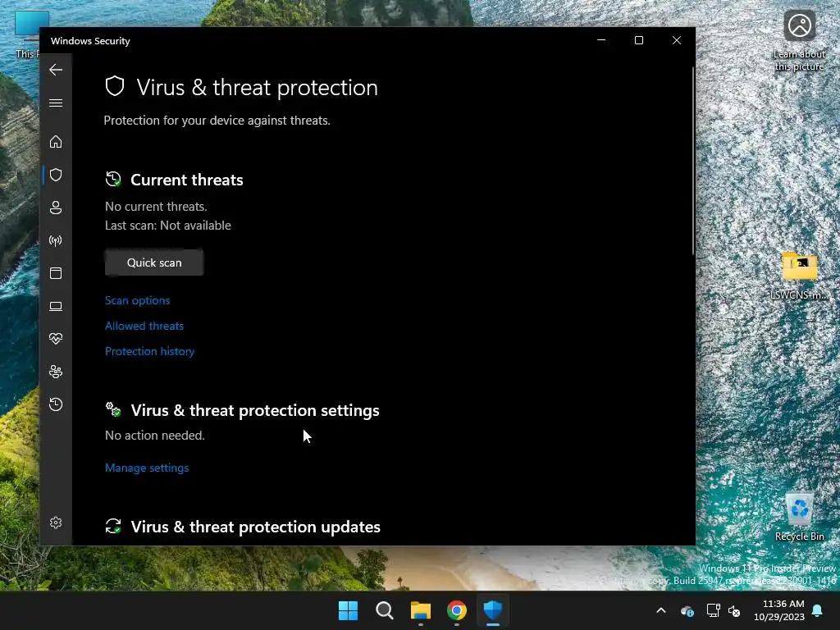Go back with the arrow icon

56,70
